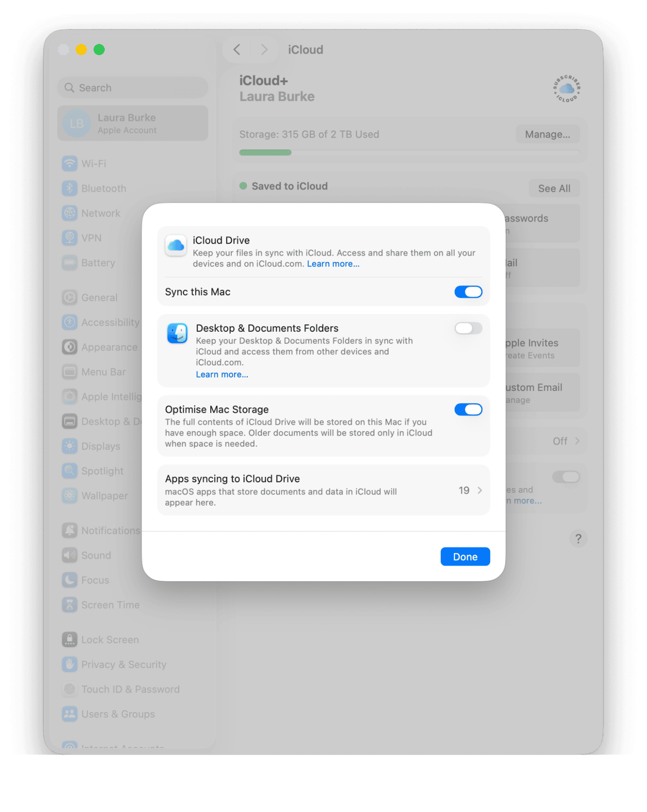Screen dimensions: 647x812
Task: Go forward with the toolbar forward arrow
Action: 264,50
